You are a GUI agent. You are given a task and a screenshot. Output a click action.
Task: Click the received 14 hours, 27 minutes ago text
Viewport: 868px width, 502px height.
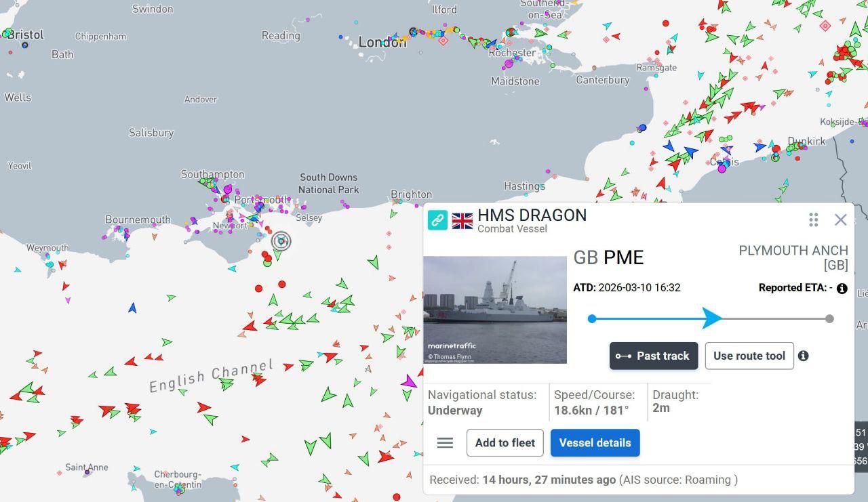[x=549, y=480]
